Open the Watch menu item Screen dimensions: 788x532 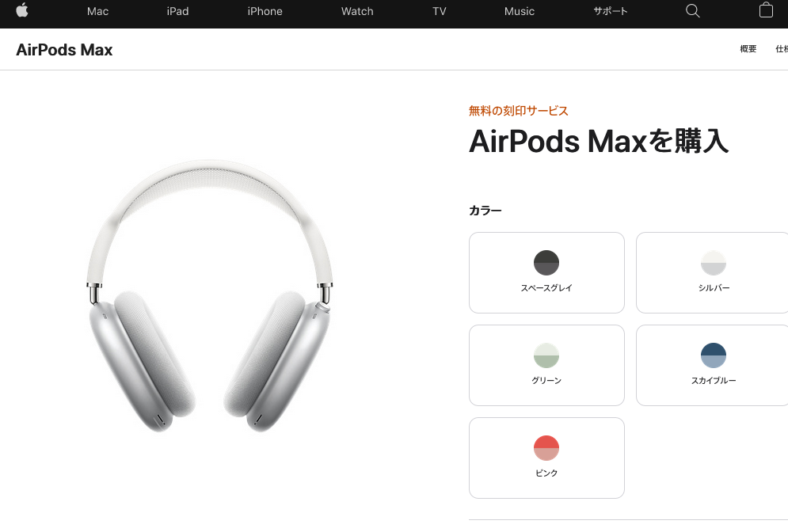pos(357,11)
